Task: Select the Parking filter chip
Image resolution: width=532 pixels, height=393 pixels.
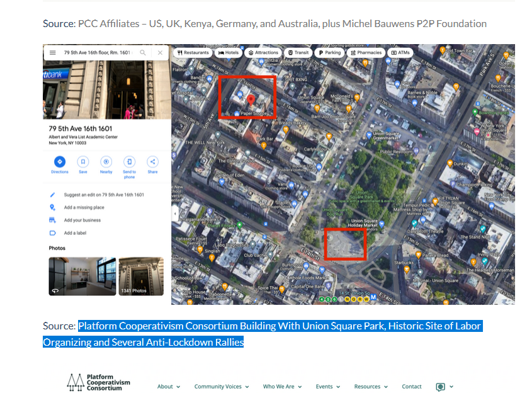Action: pos(329,53)
